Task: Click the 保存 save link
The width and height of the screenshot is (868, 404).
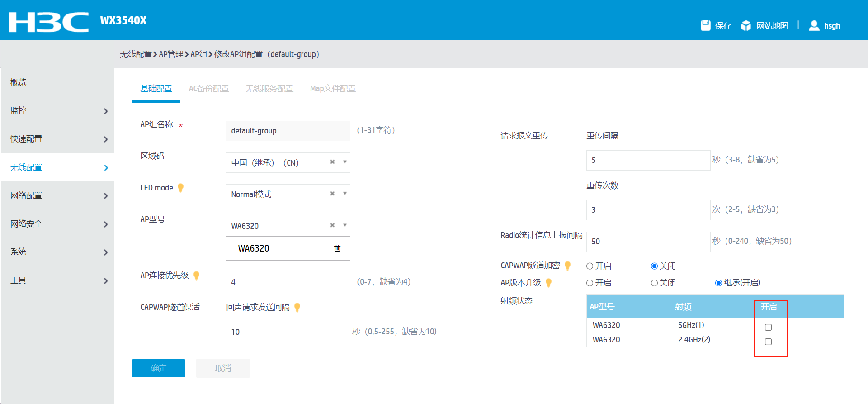Action: tap(723, 26)
